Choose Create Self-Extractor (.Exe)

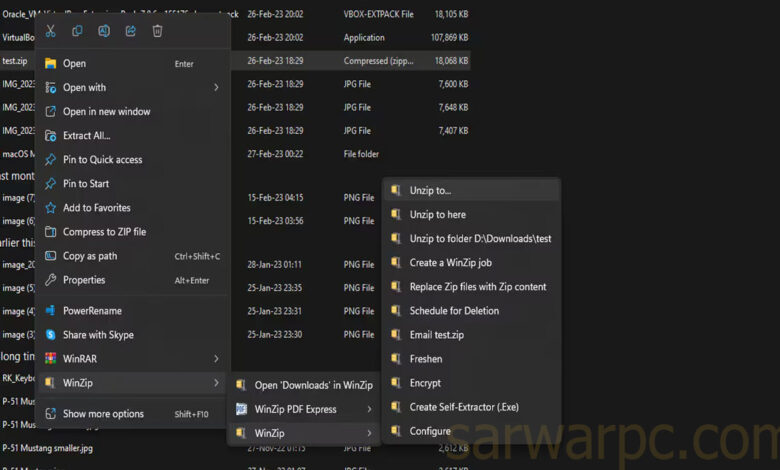coord(472,407)
